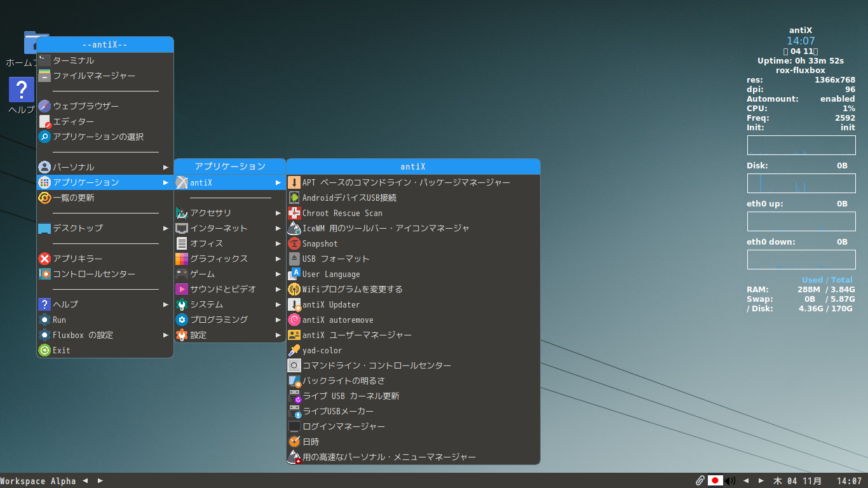
Task: Open バックライトの明るさ entry
Action: click(x=414, y=381)
